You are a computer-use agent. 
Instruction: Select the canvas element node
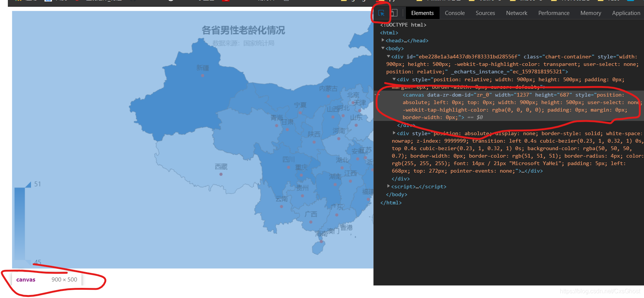click(x=509, y=106)
